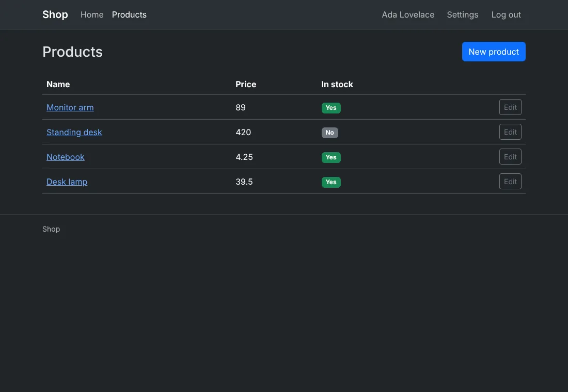Open the Monitor arm product link
The width and height of the screenshot is (568, 392).
pyautogui.click(x=70, y=107)
